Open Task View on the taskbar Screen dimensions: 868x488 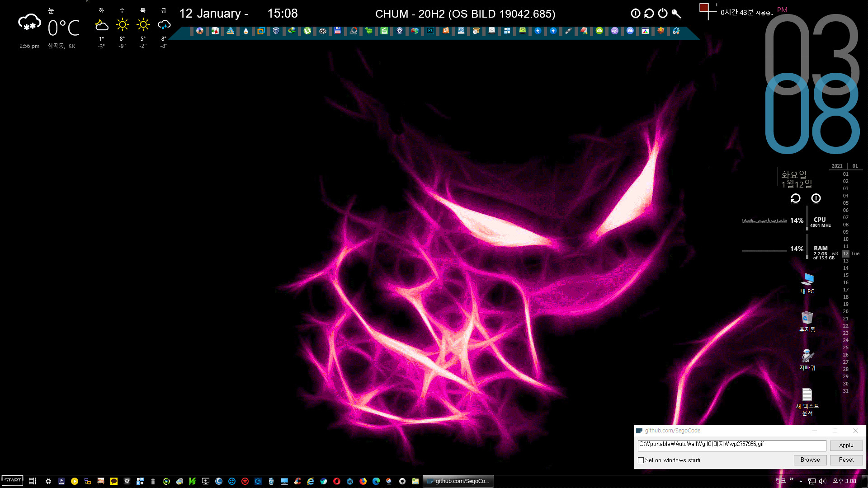click(33, 481)
